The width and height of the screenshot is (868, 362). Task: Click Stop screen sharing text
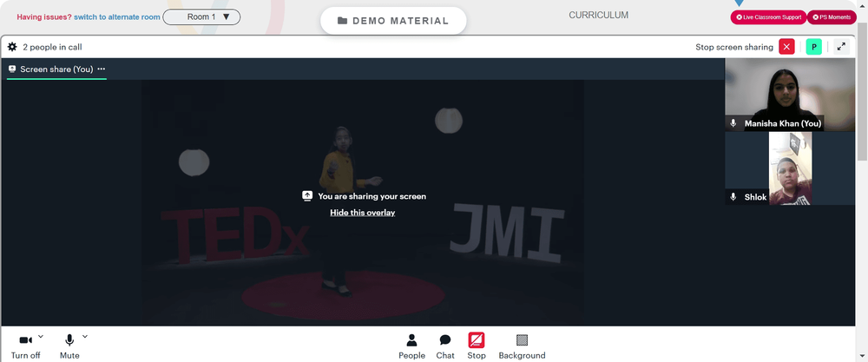pos(734,47)
